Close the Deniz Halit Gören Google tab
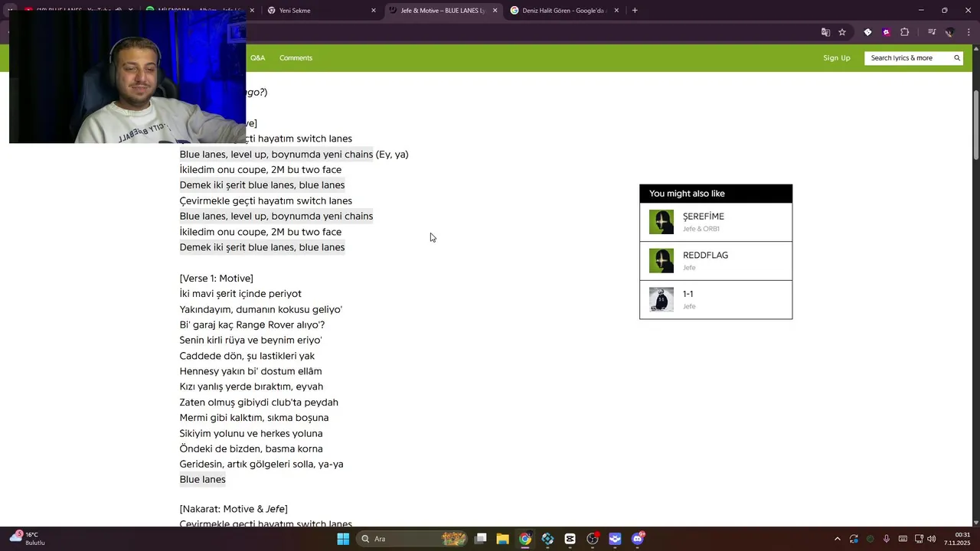 (616, 11)
